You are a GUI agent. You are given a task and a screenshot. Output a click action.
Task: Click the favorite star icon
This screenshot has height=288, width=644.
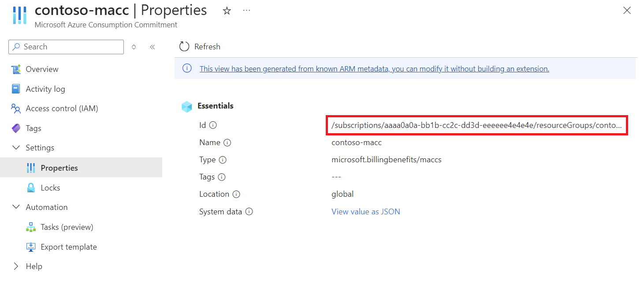click(x=227, y=11)
